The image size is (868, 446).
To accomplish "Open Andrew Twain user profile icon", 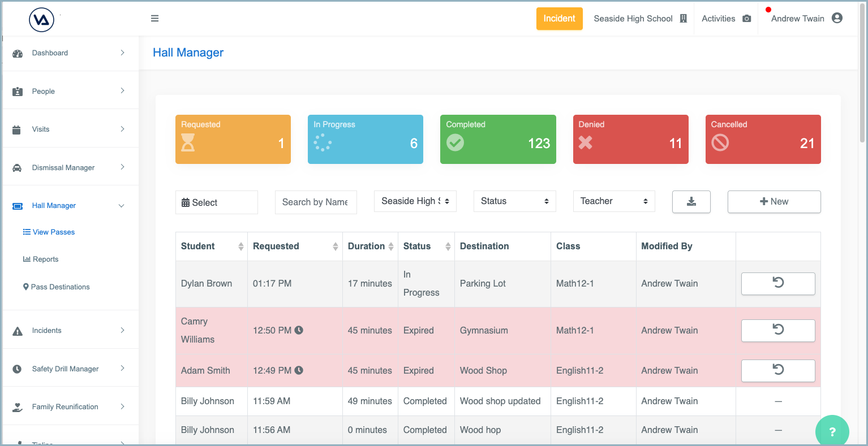I will (x=837, y=18).
